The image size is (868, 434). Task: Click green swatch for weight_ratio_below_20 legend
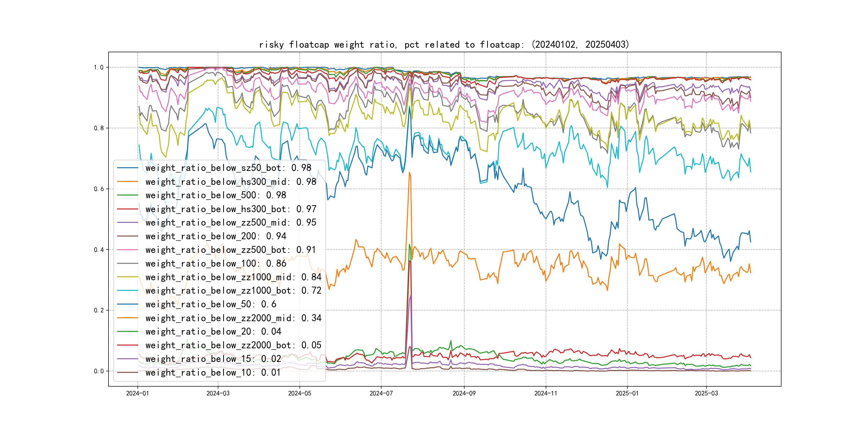pos(127,332)
